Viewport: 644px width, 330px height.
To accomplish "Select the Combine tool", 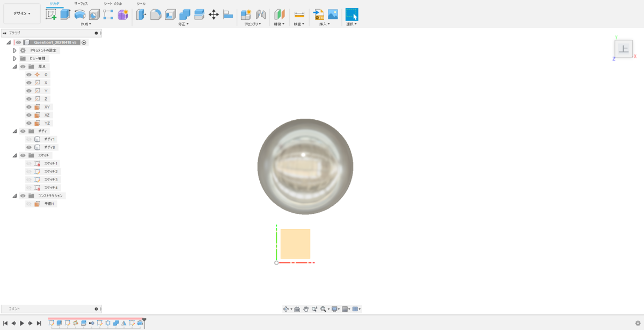I will pyautogui.click(x=185, y=15).
